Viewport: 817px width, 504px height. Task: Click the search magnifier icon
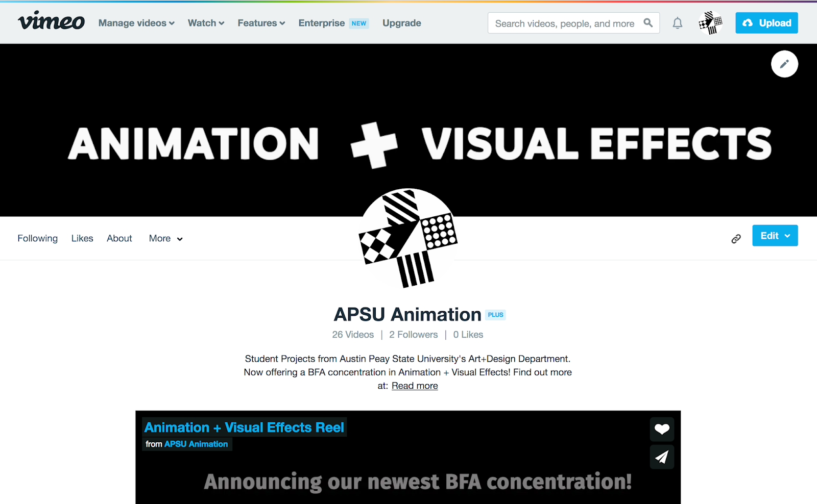(x=648, y=23)
